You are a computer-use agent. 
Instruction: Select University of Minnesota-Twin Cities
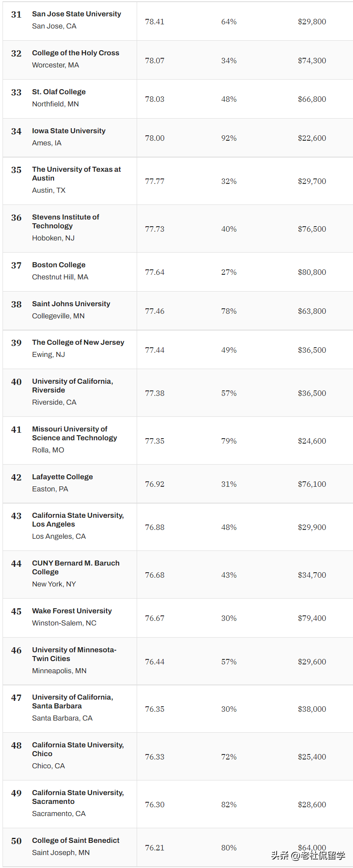pos(74,654)
